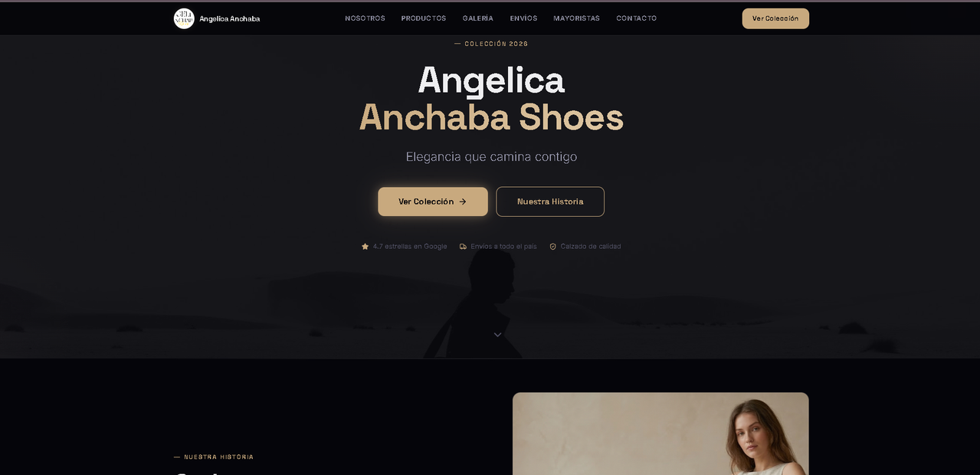Click the arrow inside Ver Colección hero button
The height and width of the screenshot is (475, 980).
point(463,201)
